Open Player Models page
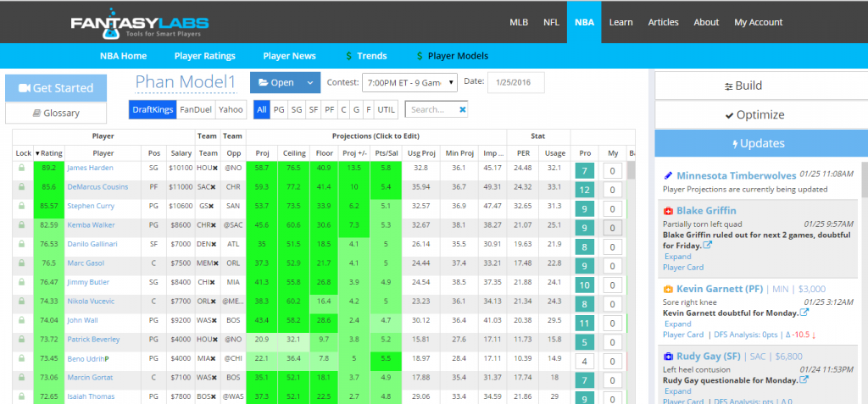Image resolution: width=868 pixels, height=404 pixels. click(x=453, y=56)
